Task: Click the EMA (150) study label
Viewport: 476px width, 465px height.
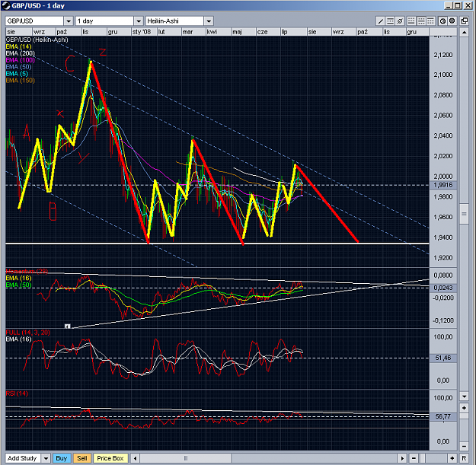Action: (x=20, y=81)
